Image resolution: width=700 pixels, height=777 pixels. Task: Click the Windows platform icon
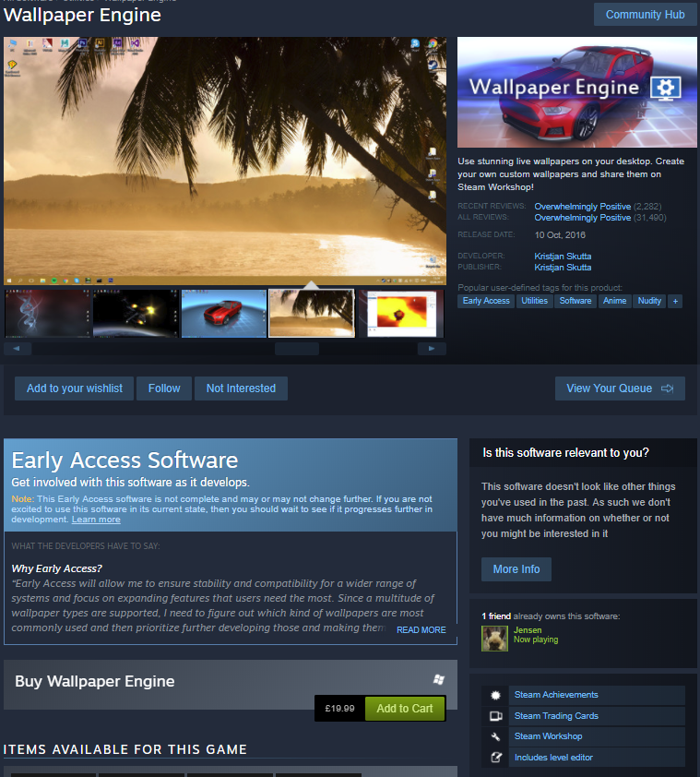[x=438, y=679]
